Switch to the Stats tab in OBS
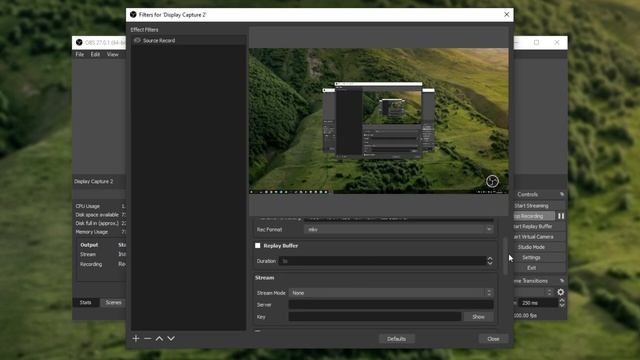 point(85,302)
